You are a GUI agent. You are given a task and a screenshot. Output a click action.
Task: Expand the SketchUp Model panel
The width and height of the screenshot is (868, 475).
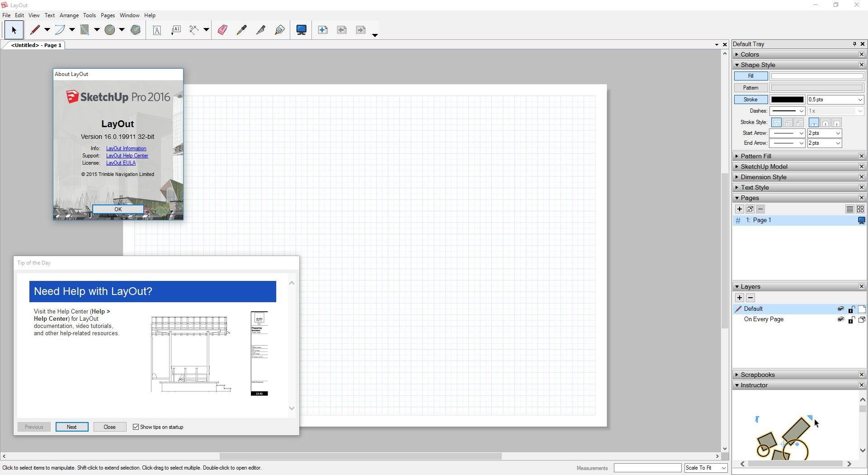coord(737,167)
